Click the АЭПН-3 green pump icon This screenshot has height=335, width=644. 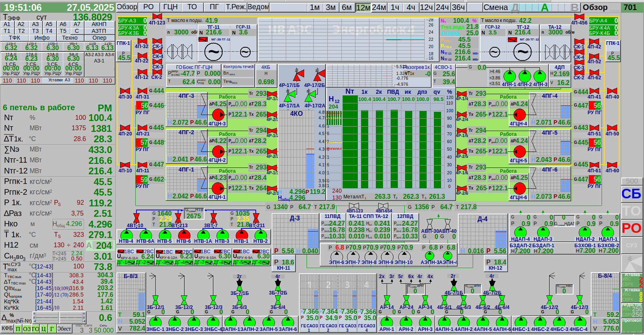(x=429, y=255)
